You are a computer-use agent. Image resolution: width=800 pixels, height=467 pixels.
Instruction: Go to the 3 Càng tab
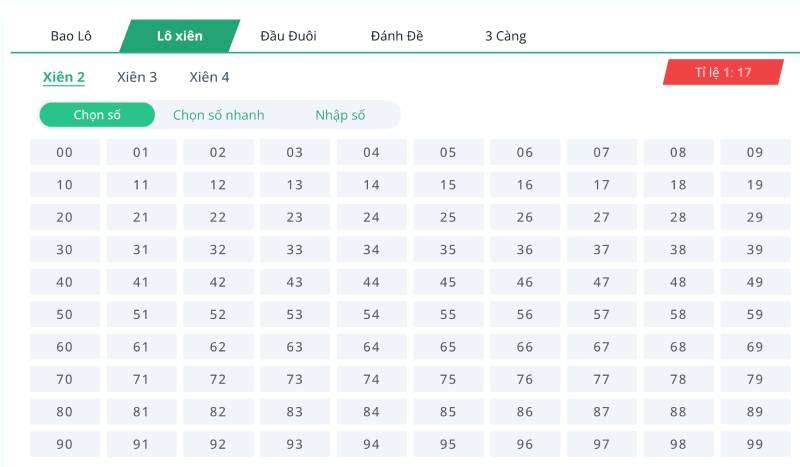pos(505,36)
